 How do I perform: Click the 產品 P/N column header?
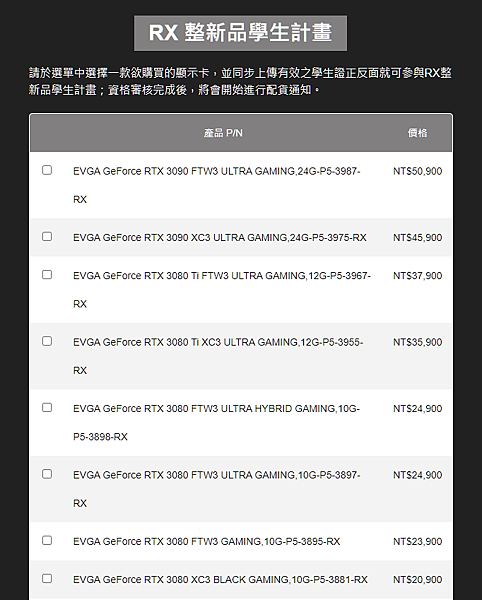point(223,133)
